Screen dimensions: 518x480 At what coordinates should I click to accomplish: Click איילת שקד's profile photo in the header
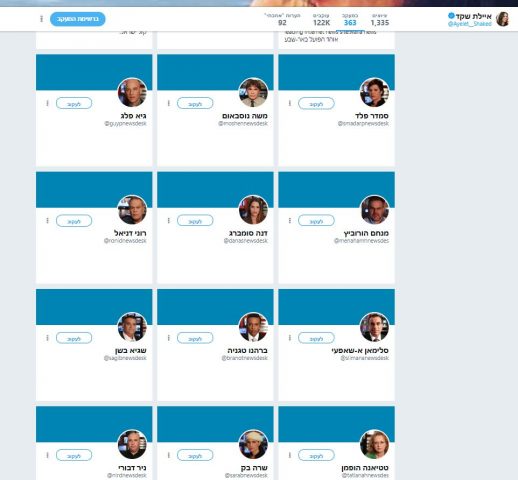[x=503, y=19]
